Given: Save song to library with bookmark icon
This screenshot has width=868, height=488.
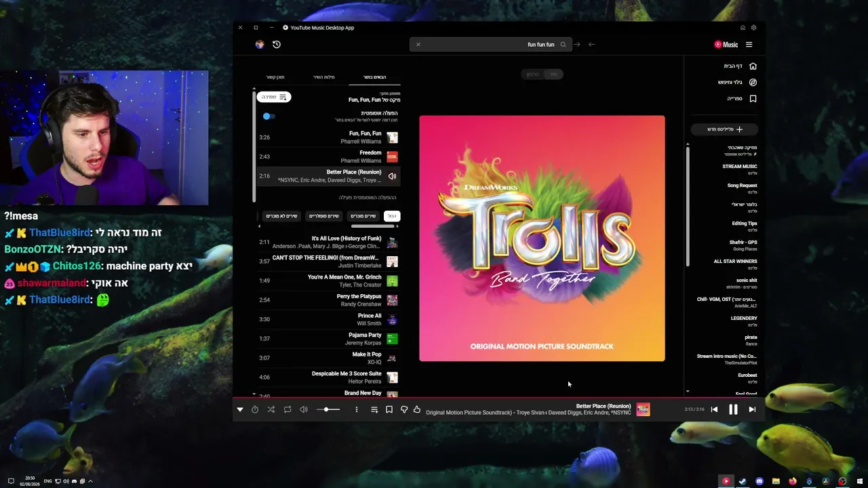Looking at the screenshot, I should tap(389, 409).
